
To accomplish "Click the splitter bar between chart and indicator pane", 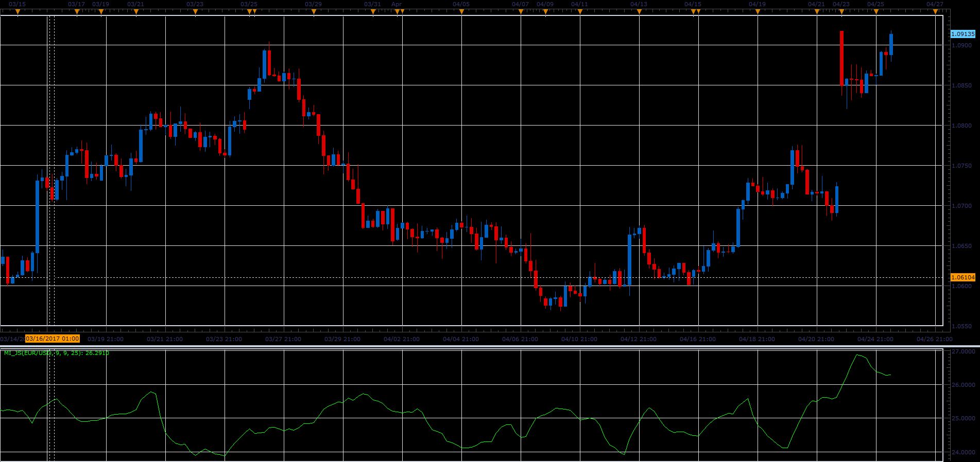I will [x=490, y=346].
